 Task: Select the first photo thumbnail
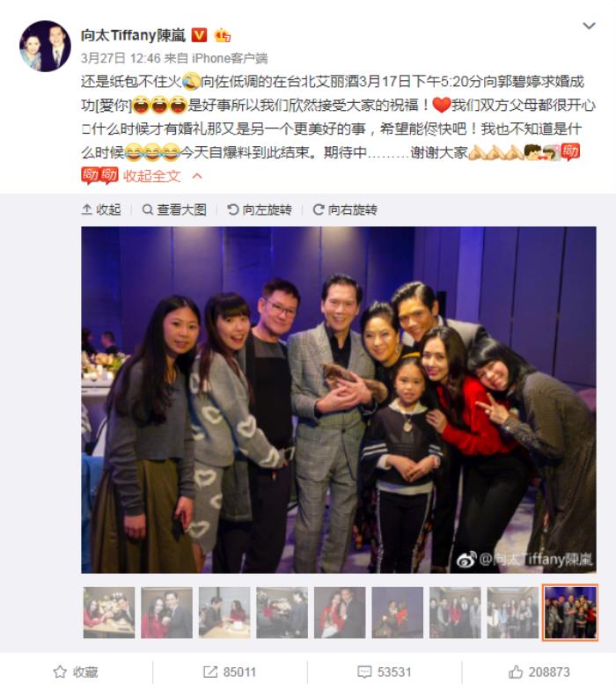(109, 613)
